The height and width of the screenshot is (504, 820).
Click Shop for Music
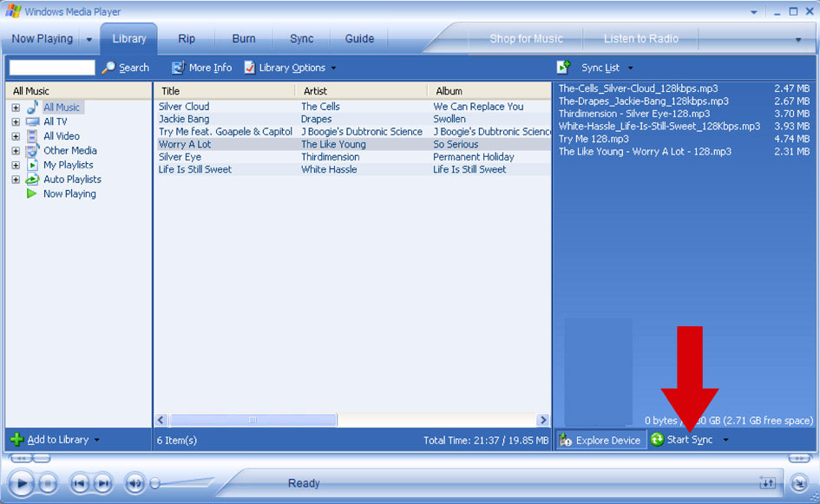click(x=526, y=39)
